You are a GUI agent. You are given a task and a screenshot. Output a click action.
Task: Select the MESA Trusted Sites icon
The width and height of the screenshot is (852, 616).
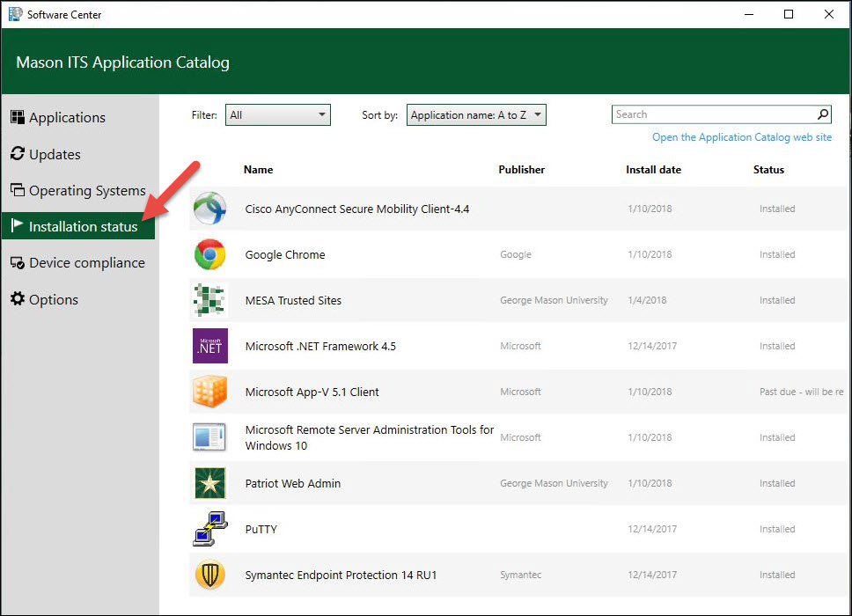tap(209, 300)
